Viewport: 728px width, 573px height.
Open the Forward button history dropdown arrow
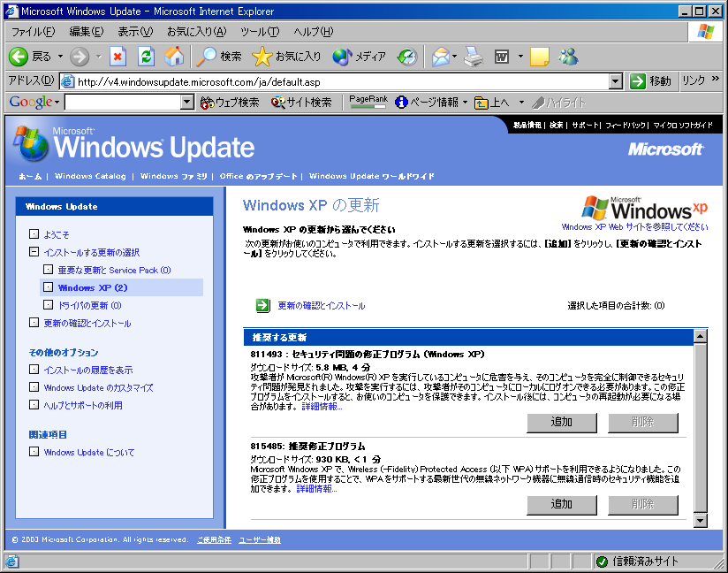point(98,57)
